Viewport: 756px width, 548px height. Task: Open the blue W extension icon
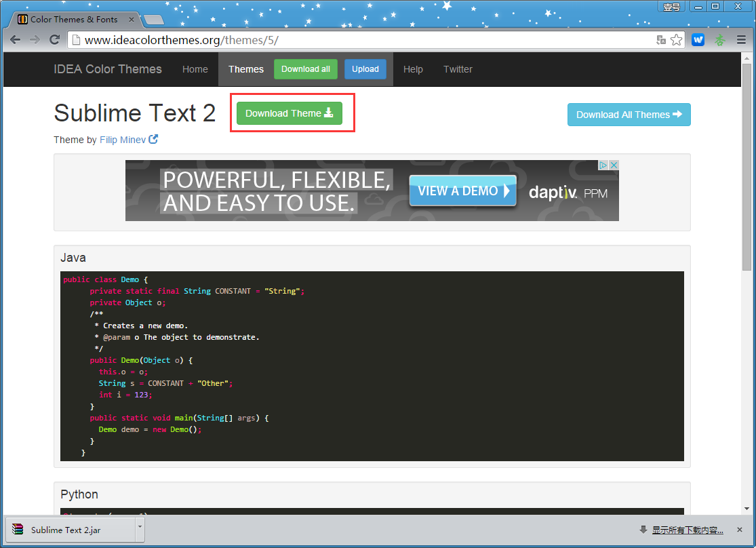click(698, 40)
